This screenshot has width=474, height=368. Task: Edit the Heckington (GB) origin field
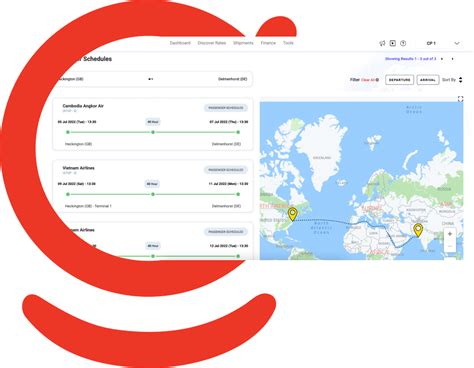click(x=70, y=79)
